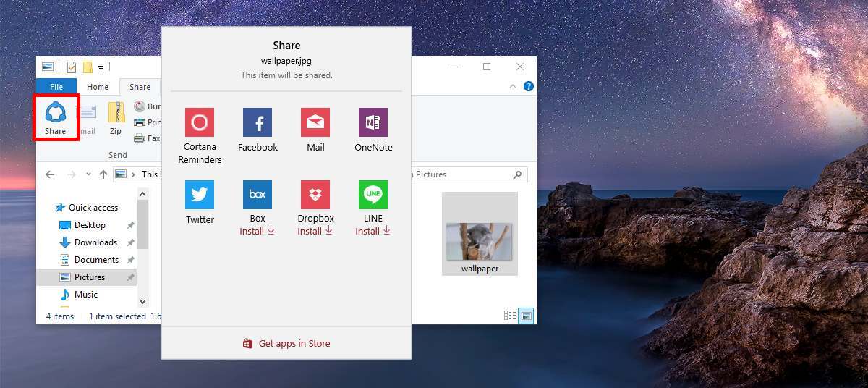Open the File menu tab

(56, 87)
